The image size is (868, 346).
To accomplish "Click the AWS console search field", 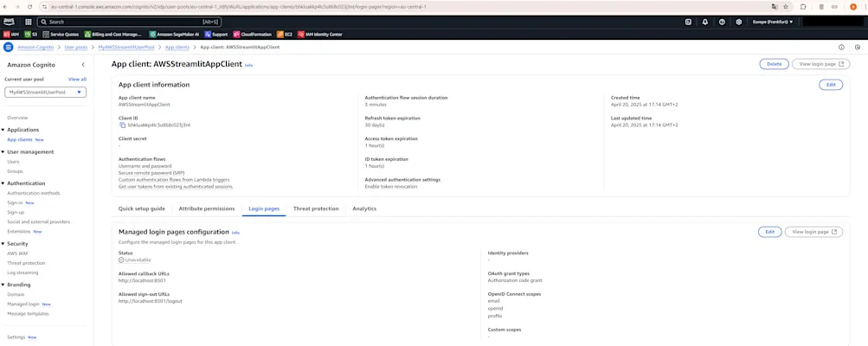I will tap(130, 22).
